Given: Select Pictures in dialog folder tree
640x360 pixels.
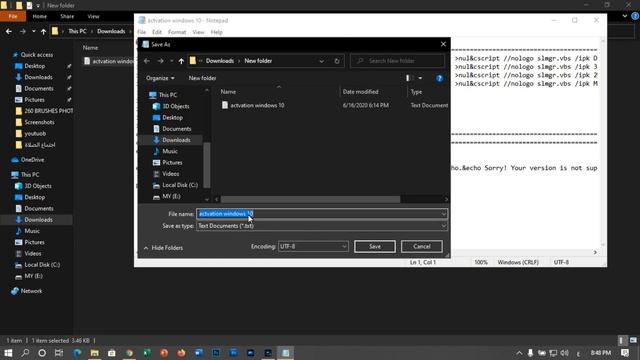Looking at the screenshot, I should [x=172, y=162].
